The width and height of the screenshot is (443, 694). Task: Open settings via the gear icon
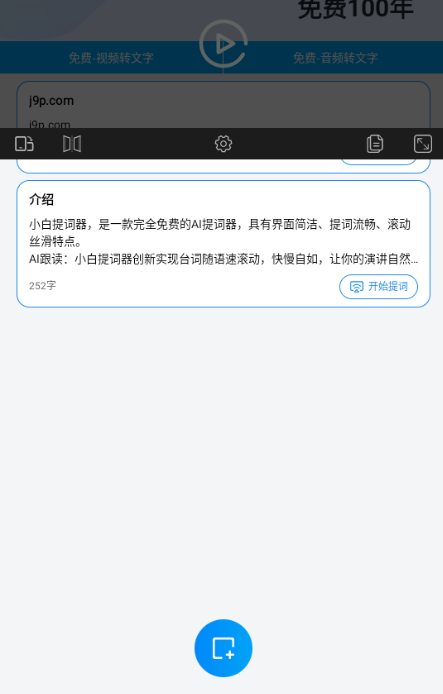point(223,144)
